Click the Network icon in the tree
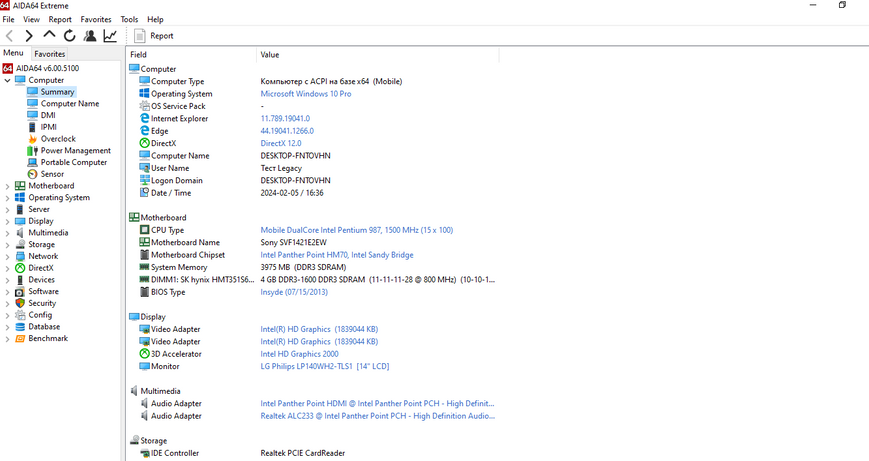 (20, 256)
